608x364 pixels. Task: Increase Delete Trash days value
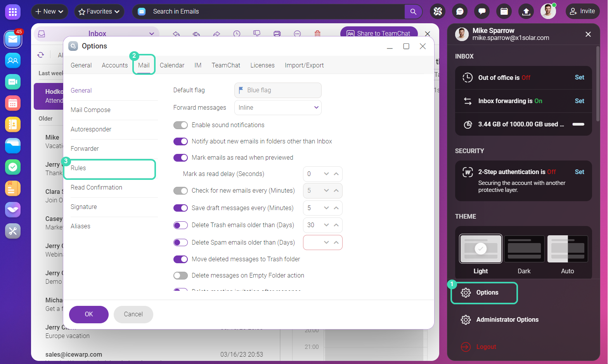point(336,225)
